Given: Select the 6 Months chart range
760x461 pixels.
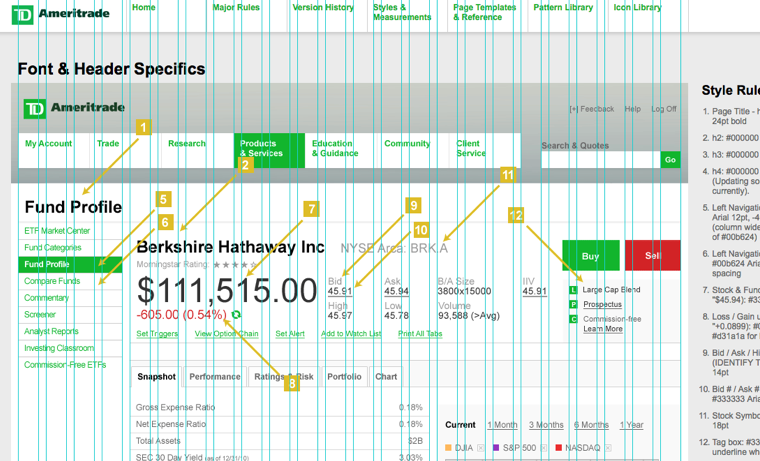Looking at the screenshot, I should tap(591, 425).
